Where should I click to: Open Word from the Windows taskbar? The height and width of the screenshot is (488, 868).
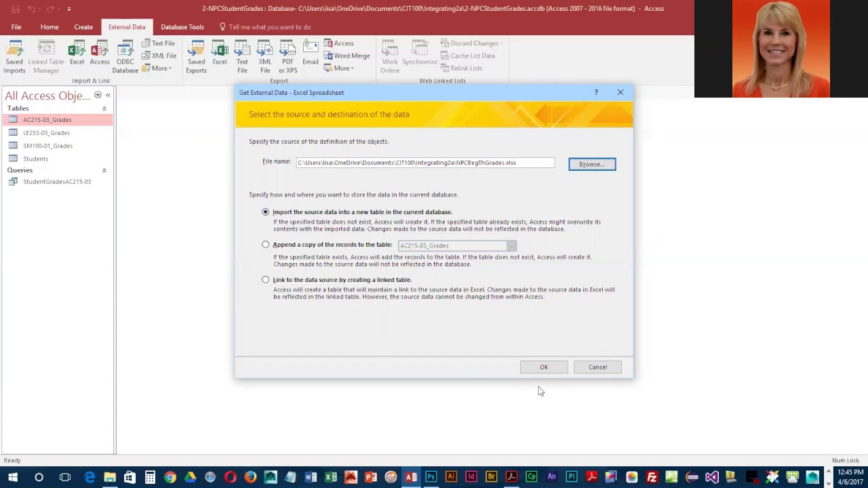click(x=311, y=477)
